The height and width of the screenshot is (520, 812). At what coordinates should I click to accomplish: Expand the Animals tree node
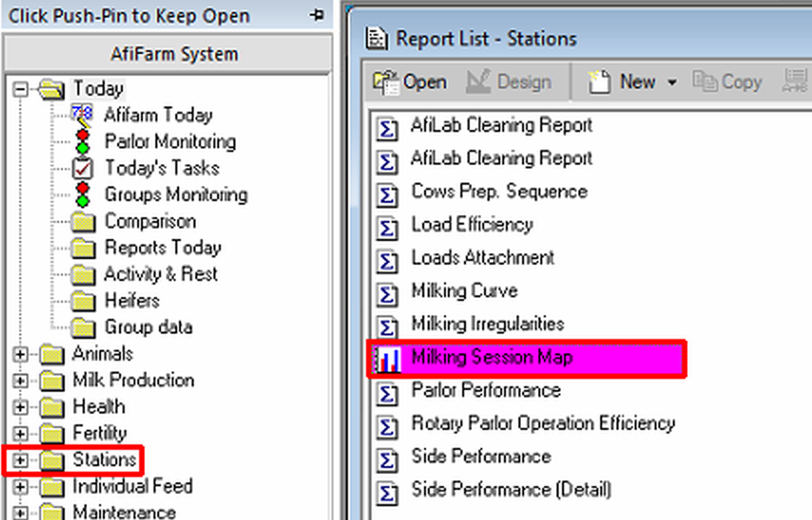click(x=20, y=354)
